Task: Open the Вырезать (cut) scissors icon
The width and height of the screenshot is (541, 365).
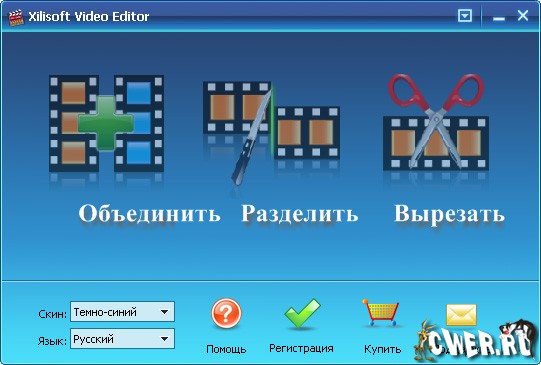Action: pos(436,122)
